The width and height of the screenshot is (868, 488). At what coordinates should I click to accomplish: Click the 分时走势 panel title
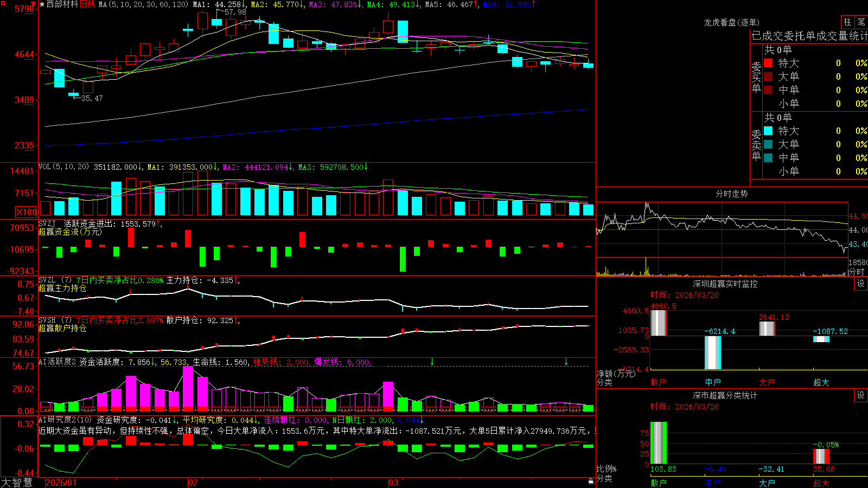click(731, 194)
